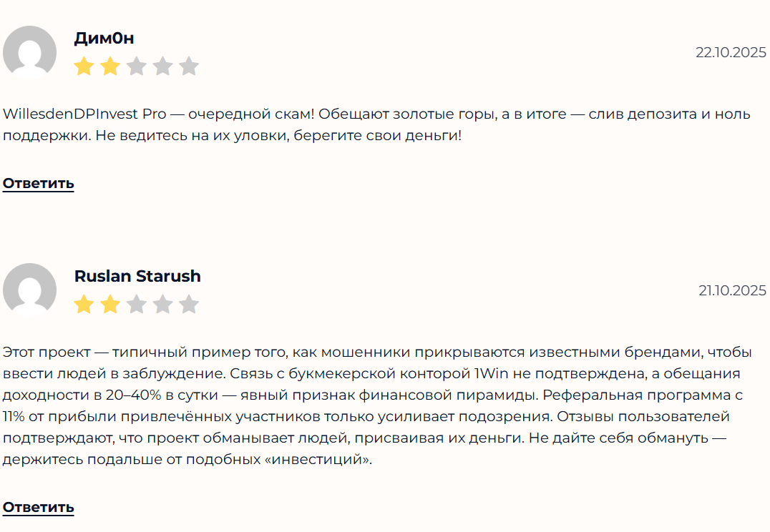Open Ruslan Starush's profile by clicking the name
Viewport: 770px width, 532px height.
(137, 276)
